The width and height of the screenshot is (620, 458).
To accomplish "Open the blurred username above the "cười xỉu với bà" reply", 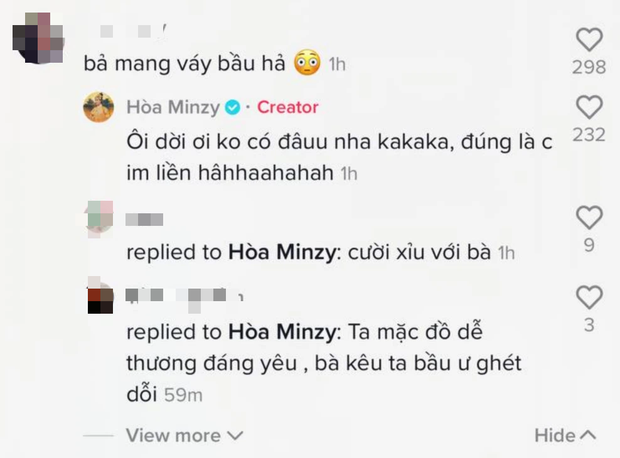I will coord(143,217).
